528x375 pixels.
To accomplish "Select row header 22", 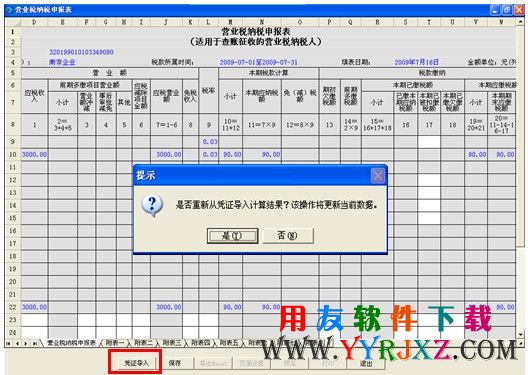I will (13, 307).
